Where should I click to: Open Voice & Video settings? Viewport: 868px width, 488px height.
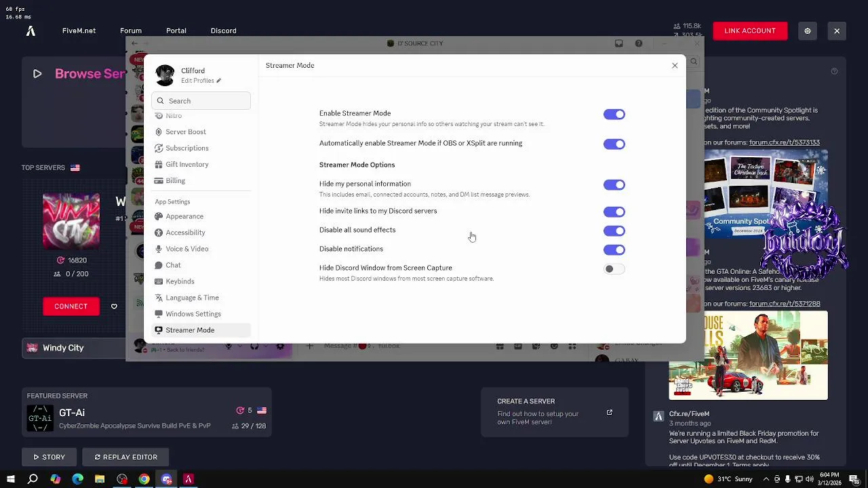coord(201,249)
